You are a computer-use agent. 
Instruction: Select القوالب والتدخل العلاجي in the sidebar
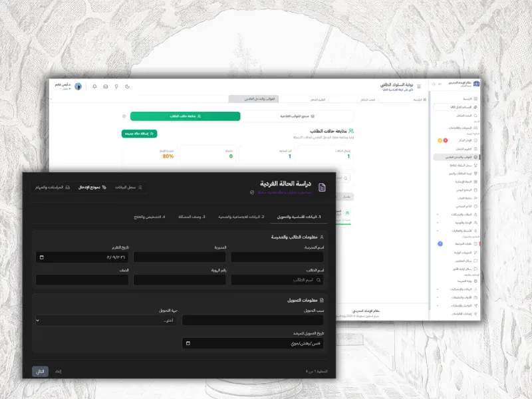point(456,157)
